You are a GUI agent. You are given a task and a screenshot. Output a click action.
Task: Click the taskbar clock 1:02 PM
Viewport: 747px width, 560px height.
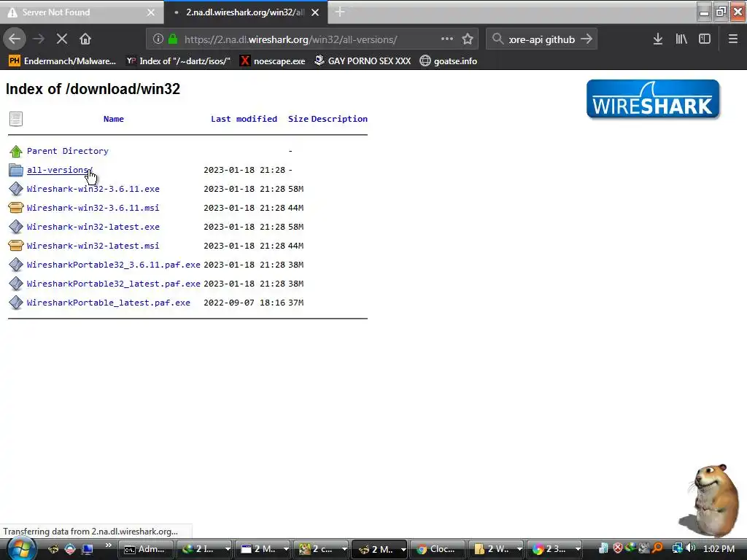(x=719, y=549)
